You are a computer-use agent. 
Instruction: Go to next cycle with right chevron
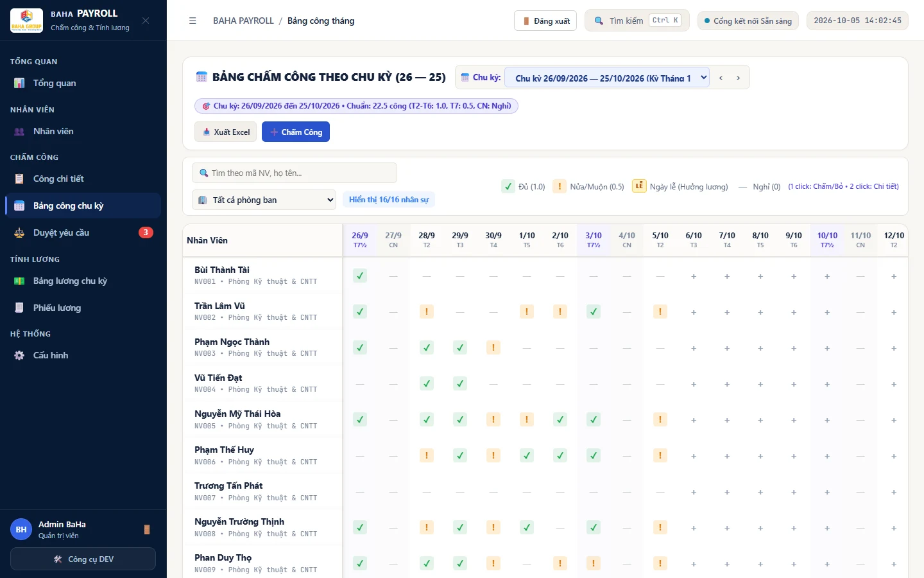(739, 78)
